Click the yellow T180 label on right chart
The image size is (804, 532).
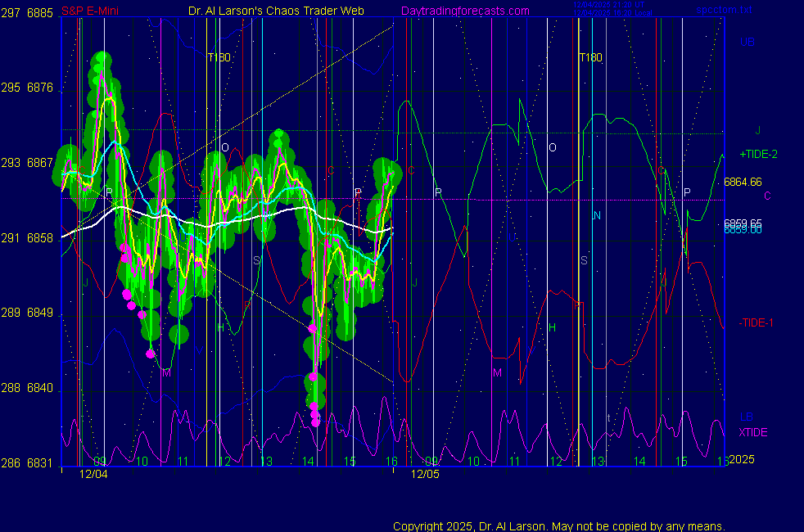(x=590, y=57)
